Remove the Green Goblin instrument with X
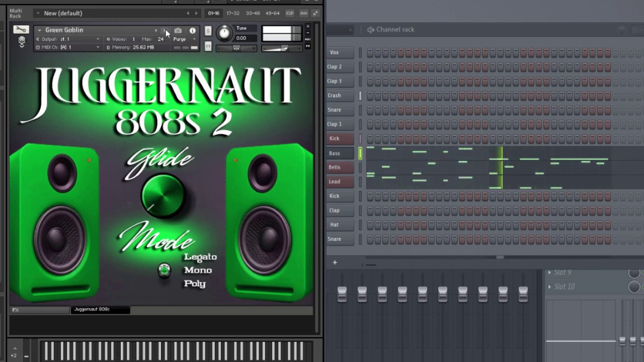 [x=308, y=26]
